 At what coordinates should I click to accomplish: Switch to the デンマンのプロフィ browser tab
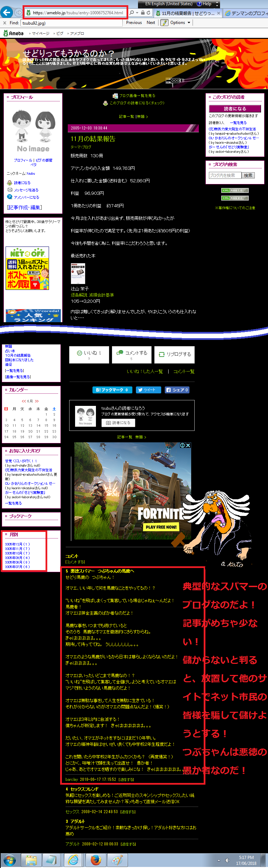click(246, 13)
